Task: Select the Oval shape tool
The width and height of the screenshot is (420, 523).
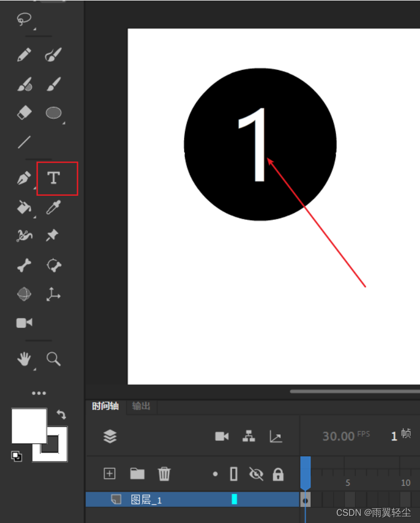Action: (x=54, y=113)
